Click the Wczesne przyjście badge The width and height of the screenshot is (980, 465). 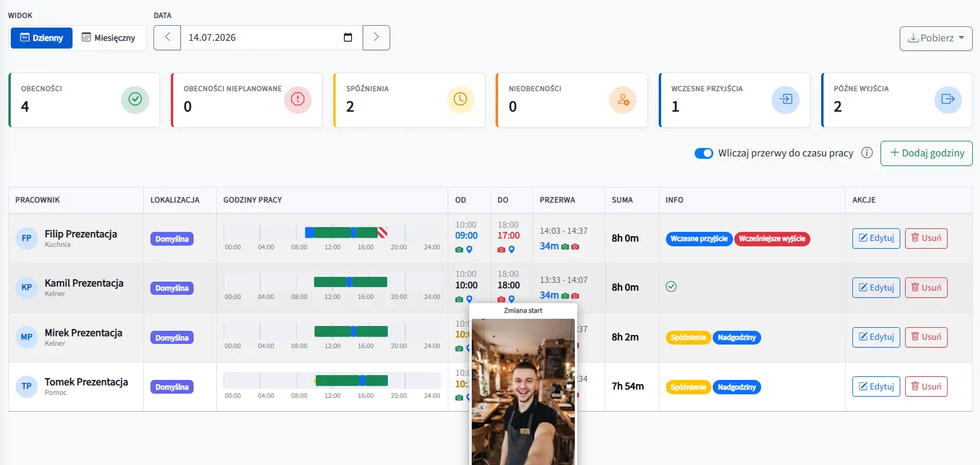699,238
